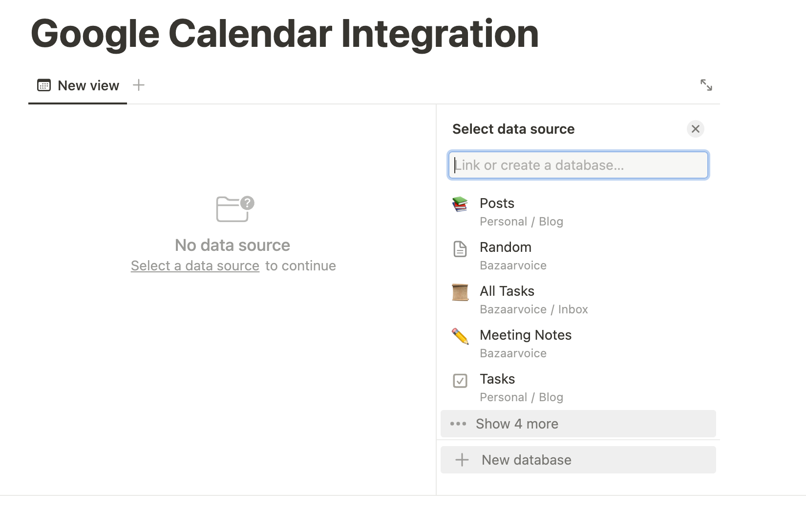Pick the All Tasks database
The width and height of the screenshot is (806, 532).
click(578, 300)
